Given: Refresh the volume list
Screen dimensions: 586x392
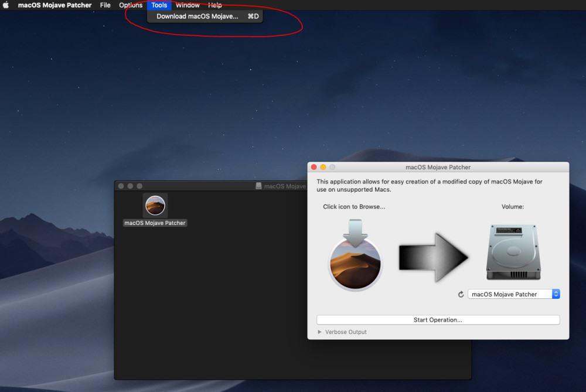Looking at the screenshot, I should 461,295.
